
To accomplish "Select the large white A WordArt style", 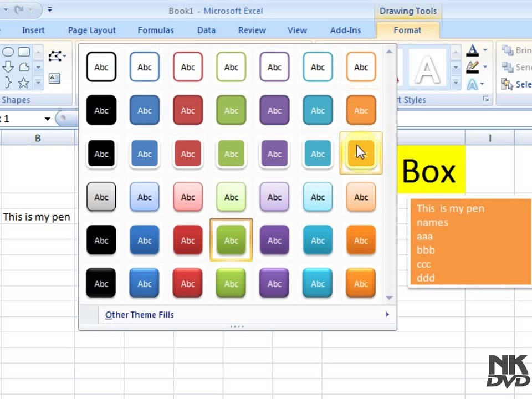I will click(427, 69).
